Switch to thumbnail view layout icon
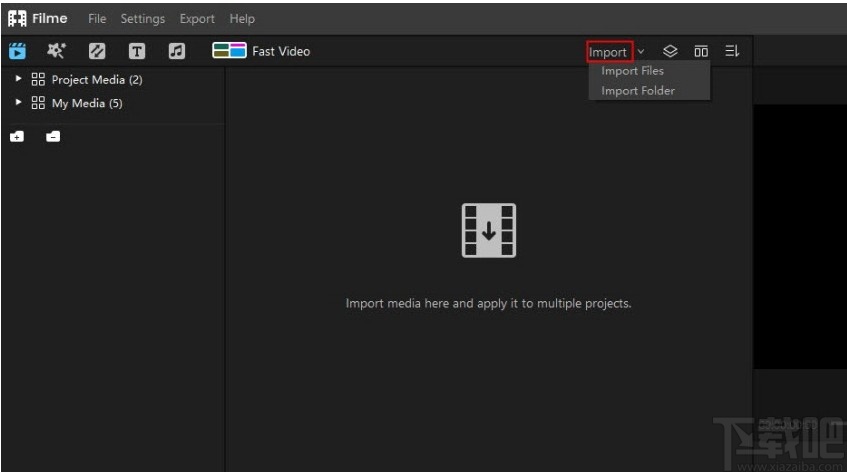847x472 pixels. pyautogui.click(x=701, y=51)
